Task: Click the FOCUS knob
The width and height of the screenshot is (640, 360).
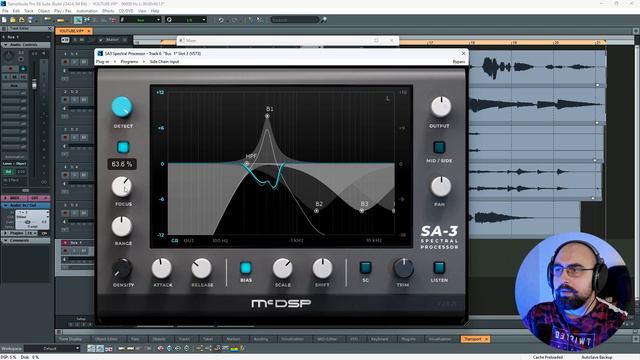Action: point(122,187)
